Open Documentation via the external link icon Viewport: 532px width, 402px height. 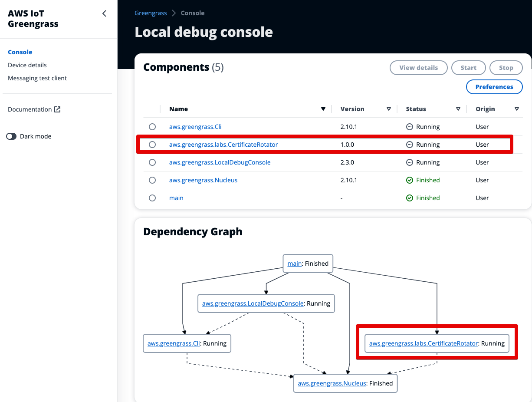click(x=57, y=109)
